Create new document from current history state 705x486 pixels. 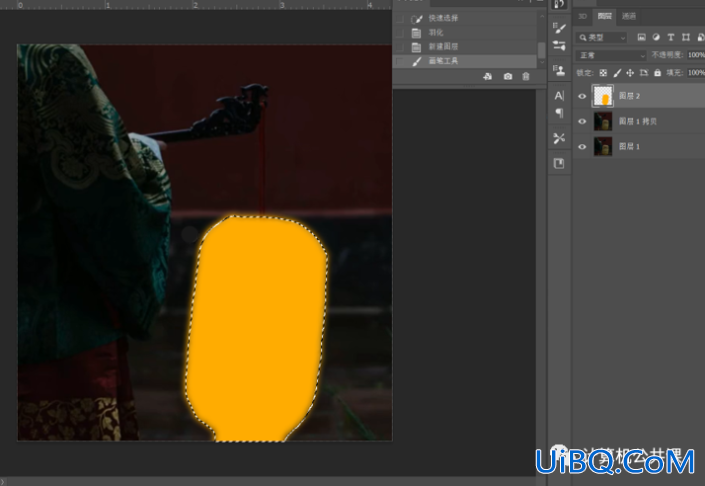pos(487,76)
